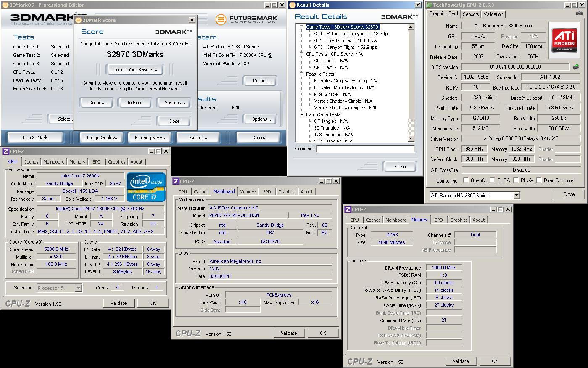Click the 3DMark Score dialog title icon

click(x=78, y=20)
